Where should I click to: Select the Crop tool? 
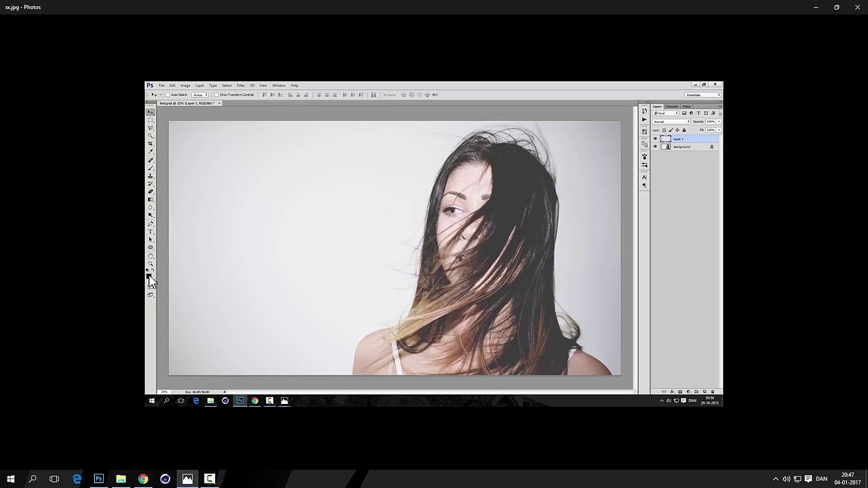(x=151, y=144)
